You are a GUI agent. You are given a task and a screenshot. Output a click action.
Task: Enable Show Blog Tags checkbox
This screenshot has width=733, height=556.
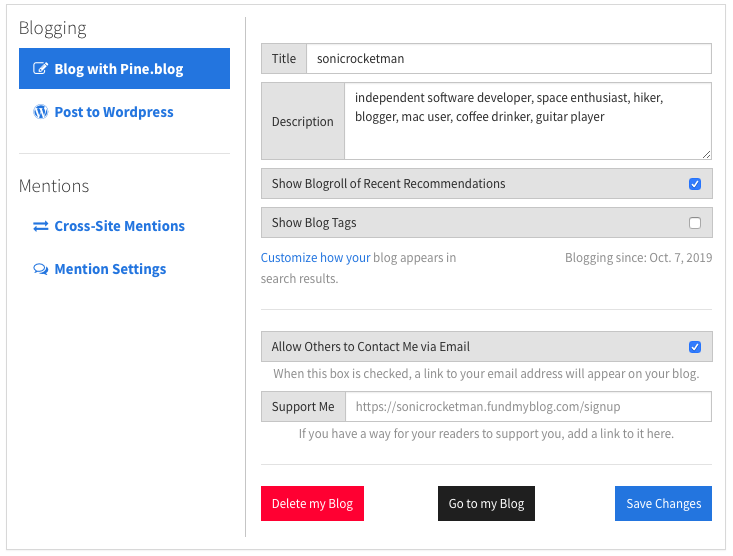coord(695,223)
